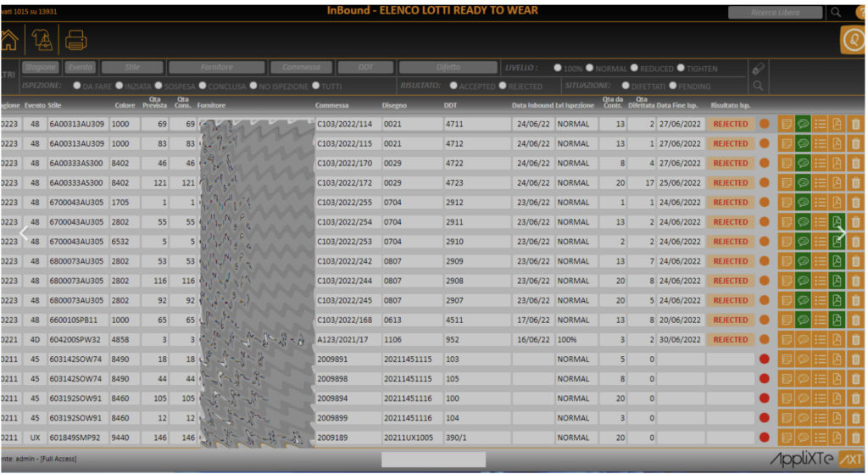The width and height of the screenshot is (868, 474).
Task: Click the REJECTED result for DDT 4712
Action: [730, 143]
